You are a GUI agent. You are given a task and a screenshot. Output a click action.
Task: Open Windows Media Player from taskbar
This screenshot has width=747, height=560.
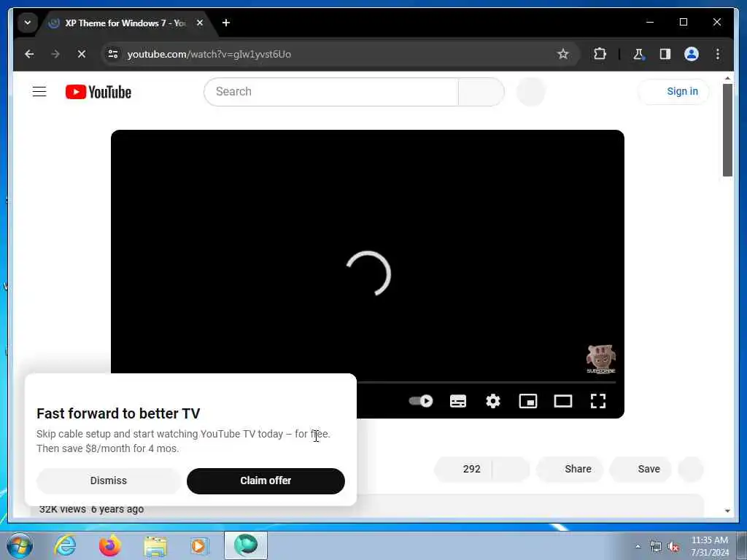coord(199,545)
